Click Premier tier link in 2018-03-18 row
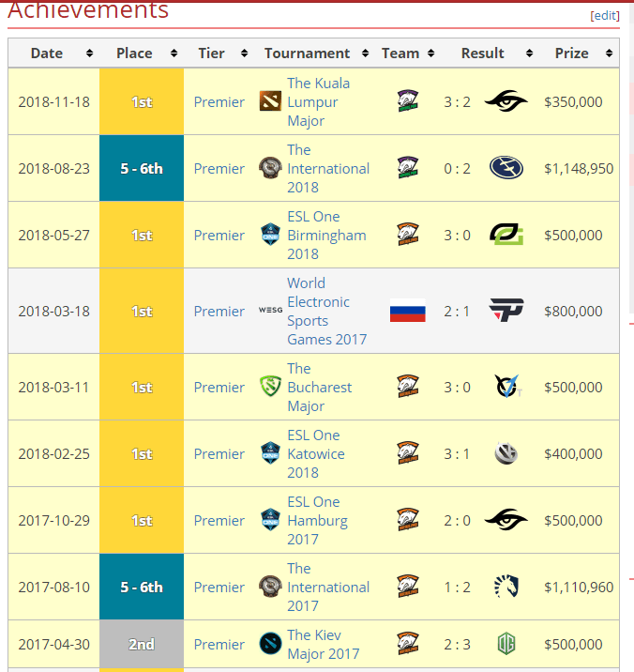 (219, 312)
